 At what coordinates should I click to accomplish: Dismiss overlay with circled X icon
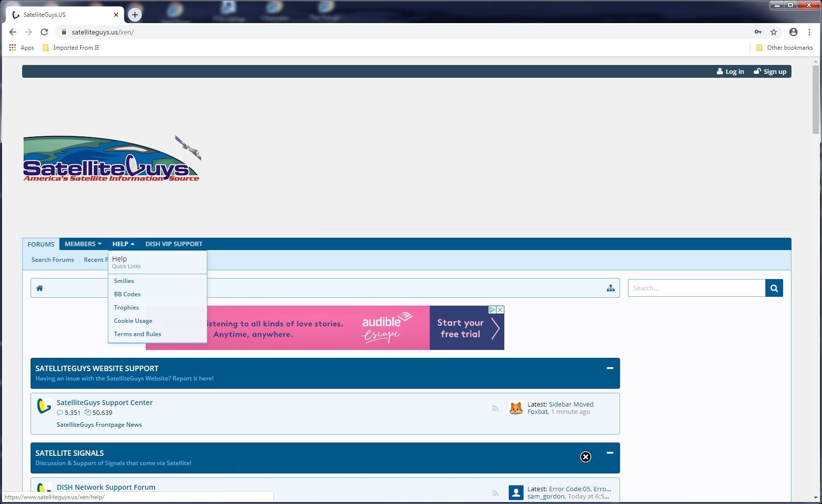pyautogui.click(x=586, y=457)
